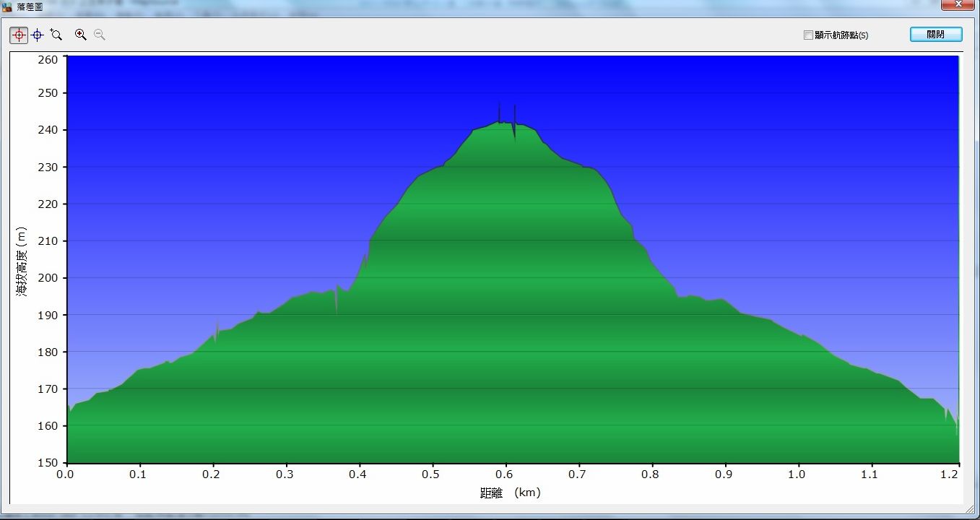Click the 0.4 distance axis value
Viewport: 980px width, 520px height.
coord(359,474)
